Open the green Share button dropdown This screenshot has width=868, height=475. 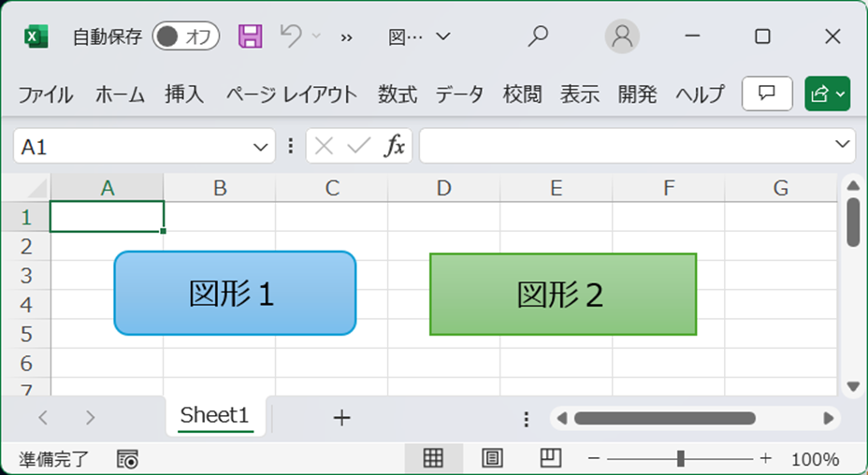point(827,94)
